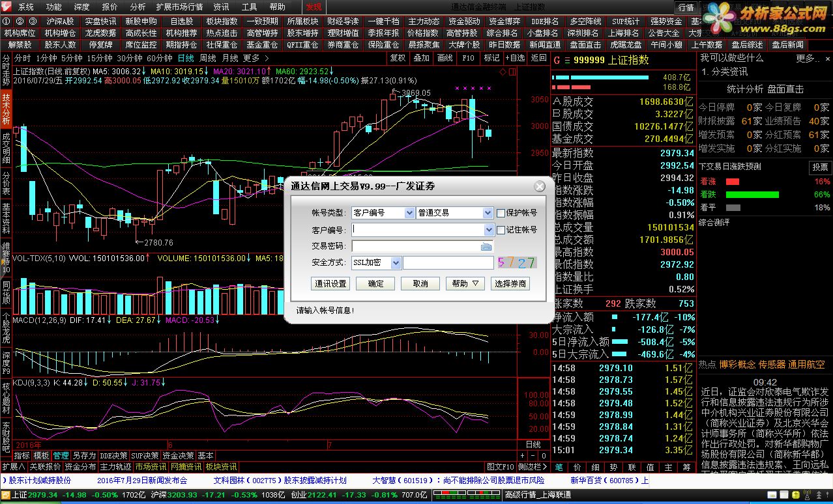Select the 技术分析 left sidebar tab
The height and width of the screenshot is (504, 833).
(x=6, y=108)
